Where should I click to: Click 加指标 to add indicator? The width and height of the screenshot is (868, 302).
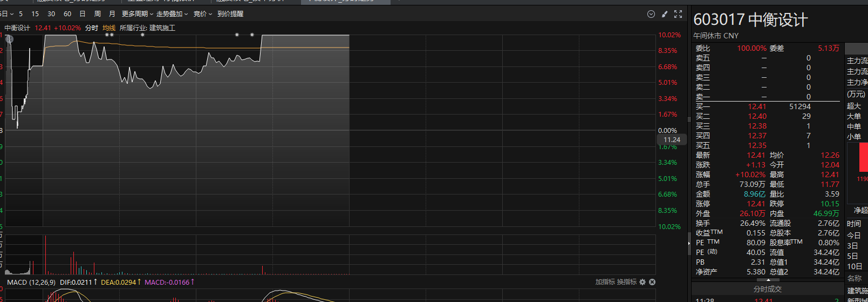(605, 282)
